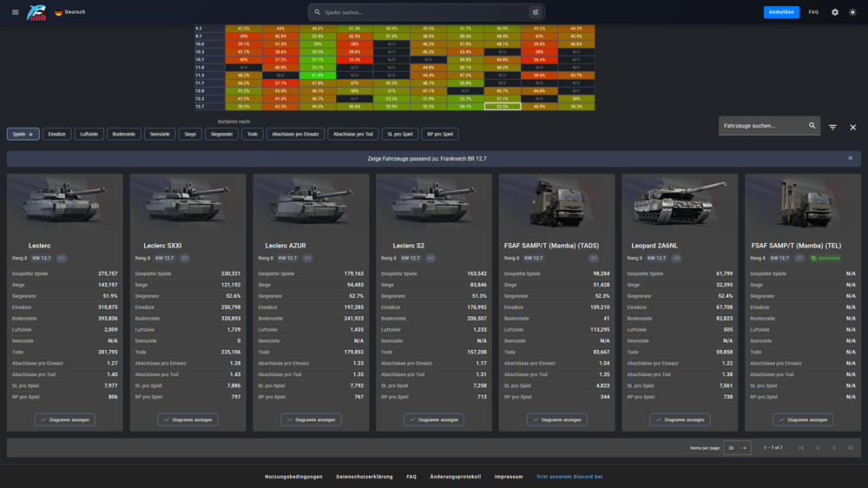
Task: Sort by Abschüsse pro Tod
Action: (x=353, y=134)
